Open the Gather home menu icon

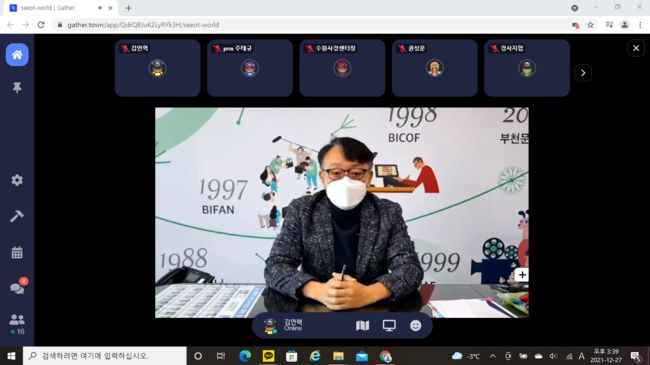point(17,55)
